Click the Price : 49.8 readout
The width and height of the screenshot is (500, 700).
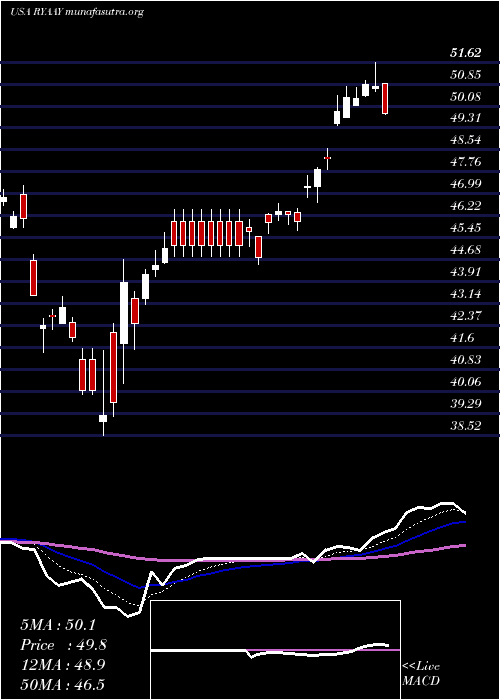click(x=63, y=645)
